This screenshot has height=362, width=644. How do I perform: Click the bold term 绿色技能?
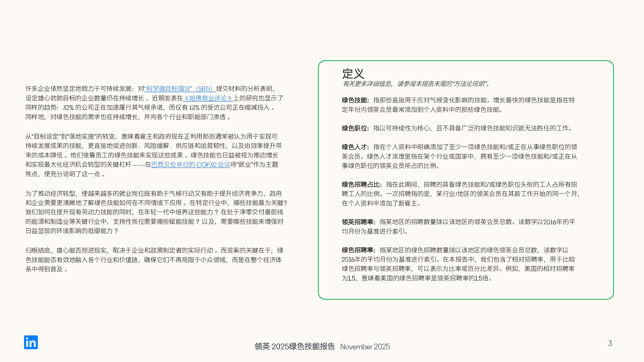[355, 101]
